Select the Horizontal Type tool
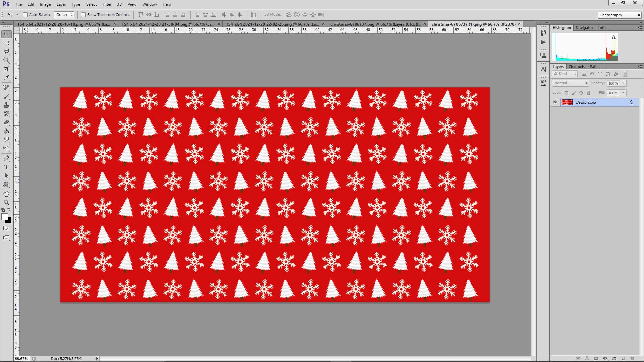 click(6, 167)
